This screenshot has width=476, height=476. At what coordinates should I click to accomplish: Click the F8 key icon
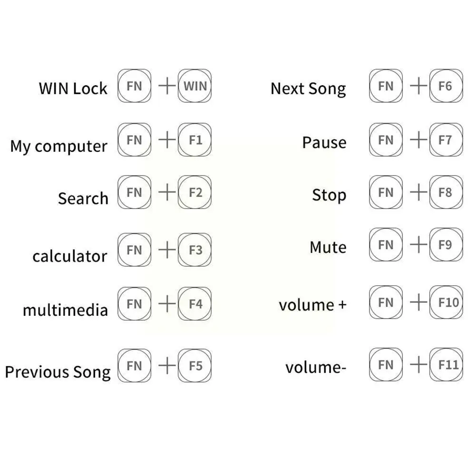coord(446,192)
